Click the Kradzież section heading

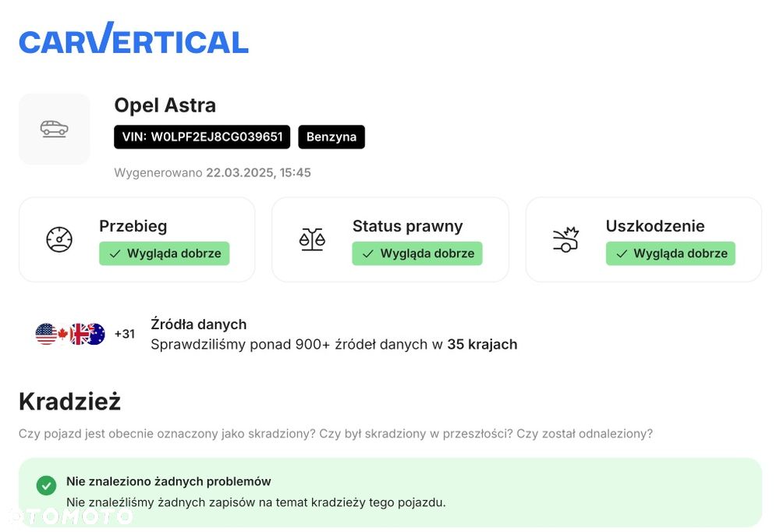pyautogui.click(x=69, y=402)
